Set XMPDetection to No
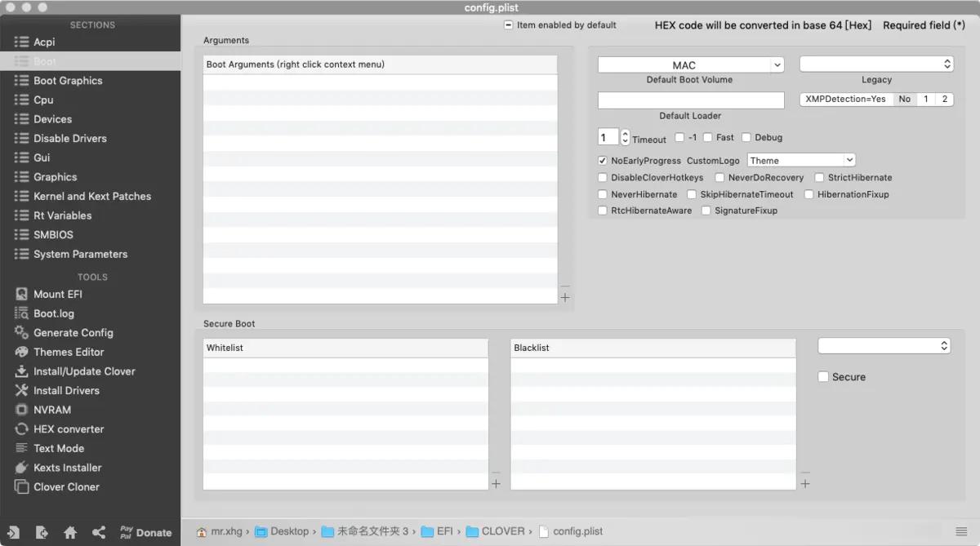This screenshot has height=546, width=980. pos(905,99)
